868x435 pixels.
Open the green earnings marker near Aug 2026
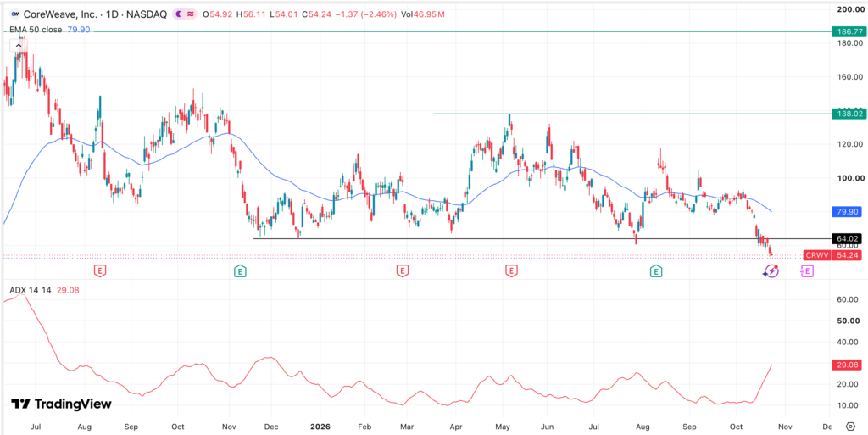(x=657, y=270)
